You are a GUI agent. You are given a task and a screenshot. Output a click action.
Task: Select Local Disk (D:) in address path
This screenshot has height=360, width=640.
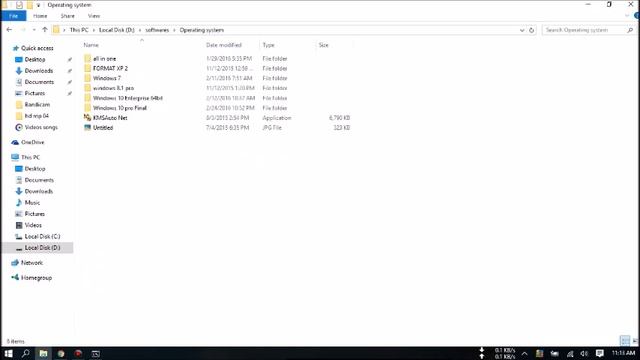[x=117, y=30]
